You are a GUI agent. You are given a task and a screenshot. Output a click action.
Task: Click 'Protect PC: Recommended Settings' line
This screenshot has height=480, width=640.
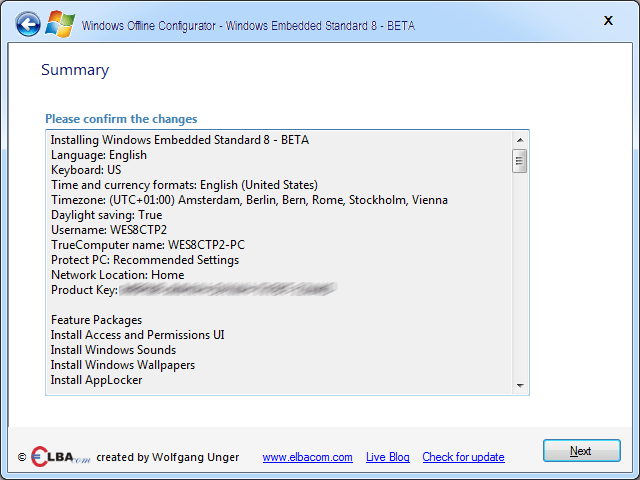tap(145, 260)
